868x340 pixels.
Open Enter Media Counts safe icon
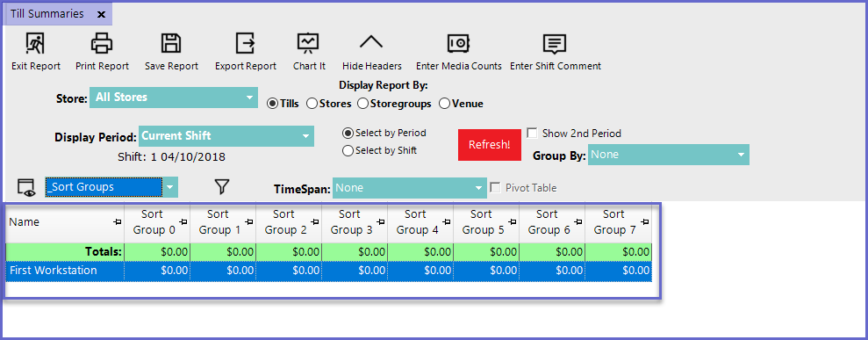(x=458, y=43)
